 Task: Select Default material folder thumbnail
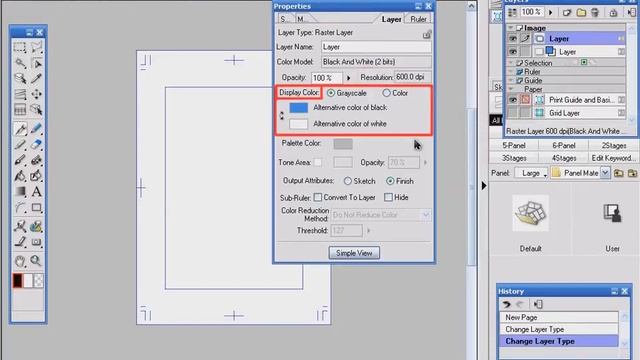[530, 213]
